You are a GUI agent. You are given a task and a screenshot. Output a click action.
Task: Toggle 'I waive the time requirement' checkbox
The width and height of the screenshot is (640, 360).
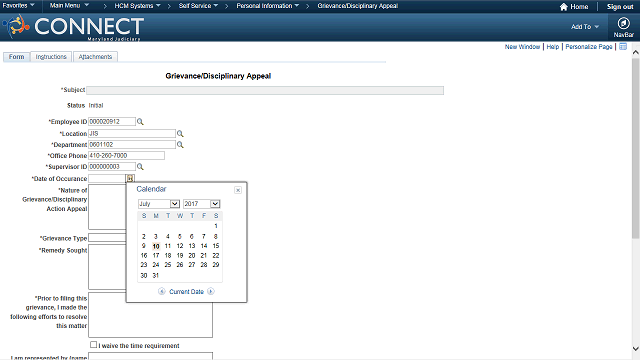[x=93, y=345]
